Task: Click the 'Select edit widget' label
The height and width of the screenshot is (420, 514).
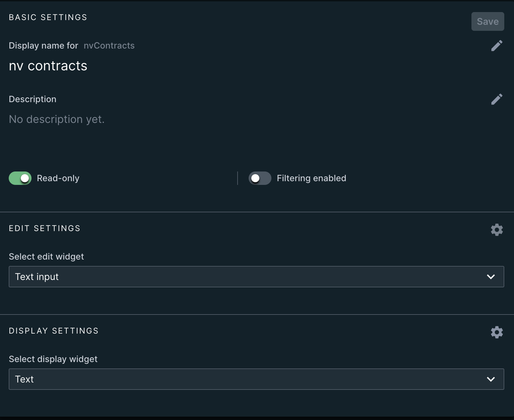Action: (46, 257)
